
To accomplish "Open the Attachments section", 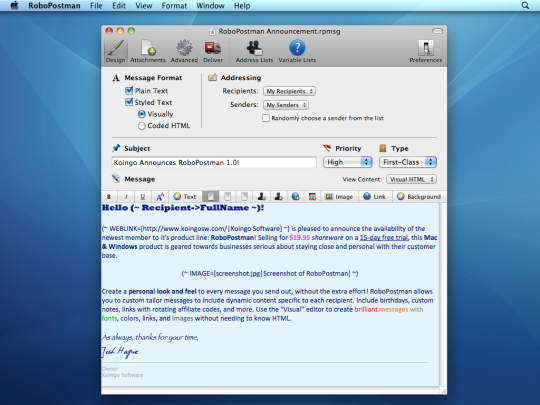I will 148,51.
